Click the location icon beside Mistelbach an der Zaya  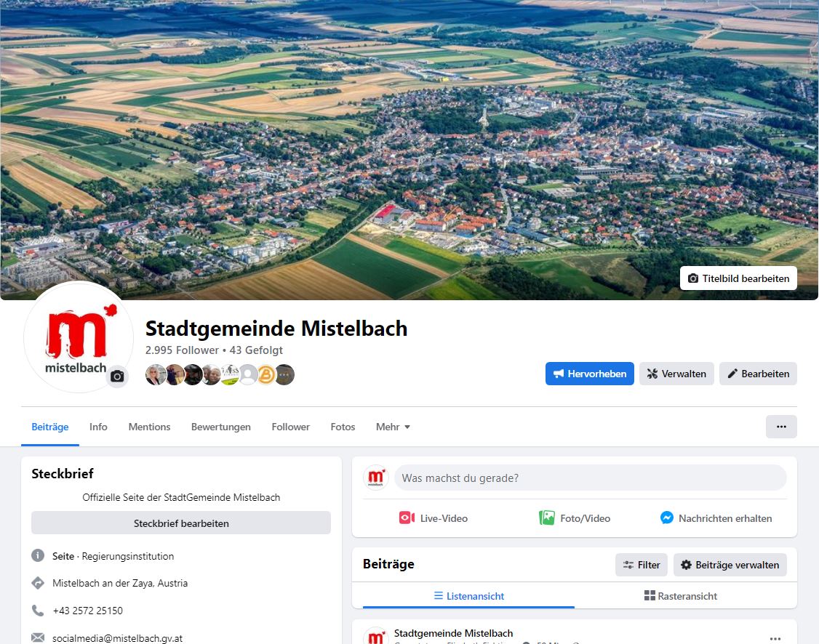point(38,583)
